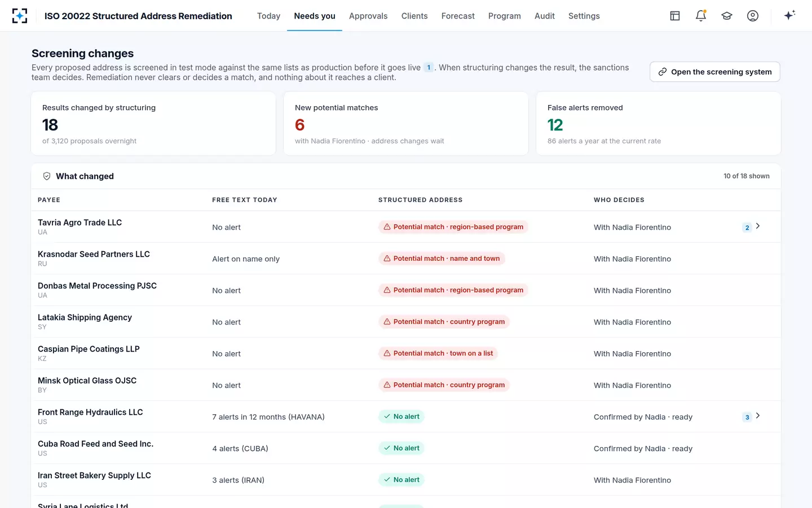The width and height of the screenshot is (812, 508).
Task: Select payee Donbas Metal Processing PJSC
Action: 97,286
